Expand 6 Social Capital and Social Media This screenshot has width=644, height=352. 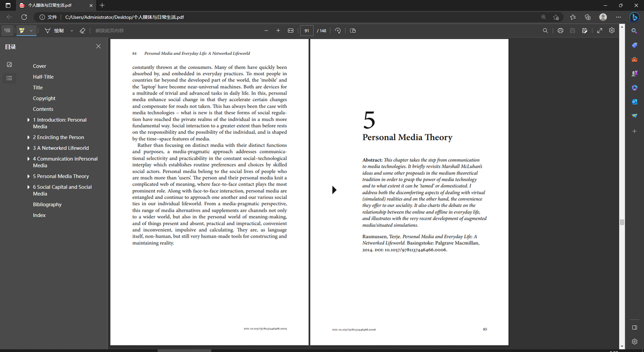tap(28, 187)
